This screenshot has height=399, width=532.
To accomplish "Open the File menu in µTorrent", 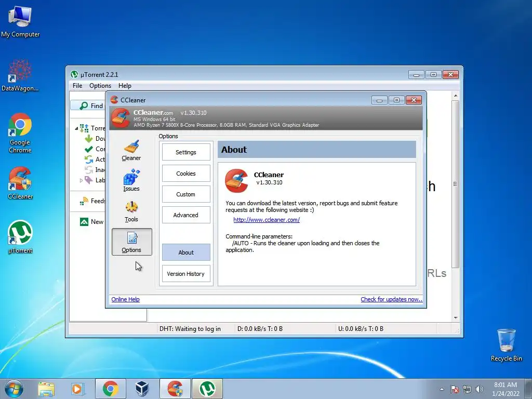I will 77,86.
